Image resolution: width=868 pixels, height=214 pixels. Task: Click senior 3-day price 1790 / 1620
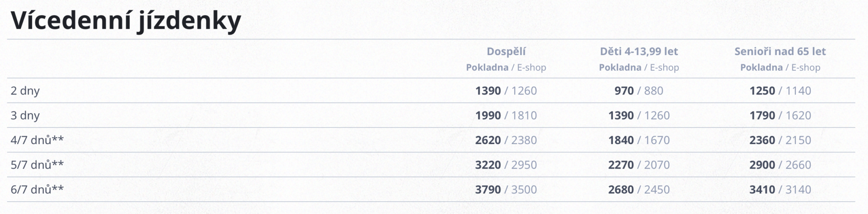click(x=780, y=115)
